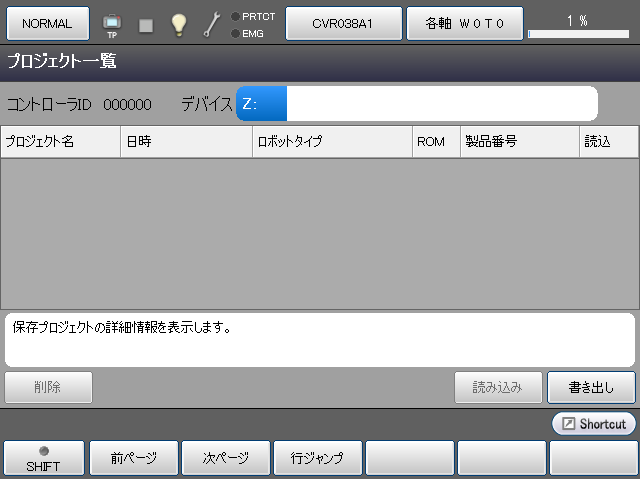
Task: Click the ロボットタイプ column header
Action: (x=332, y=142)
